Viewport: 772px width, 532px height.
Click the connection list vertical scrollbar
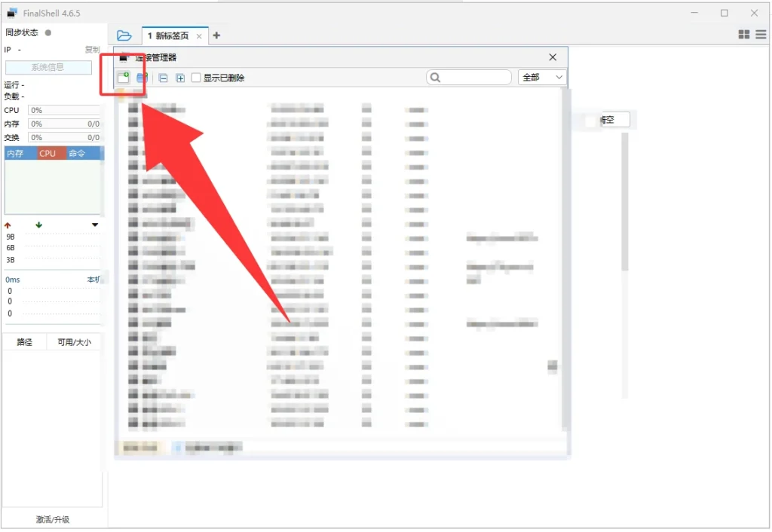565,260
